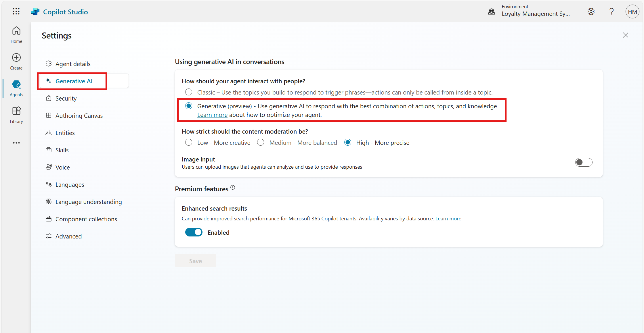Turn on the Image input toggle
The height and width of the screenshot is (333, 644).
coord(584,162)
